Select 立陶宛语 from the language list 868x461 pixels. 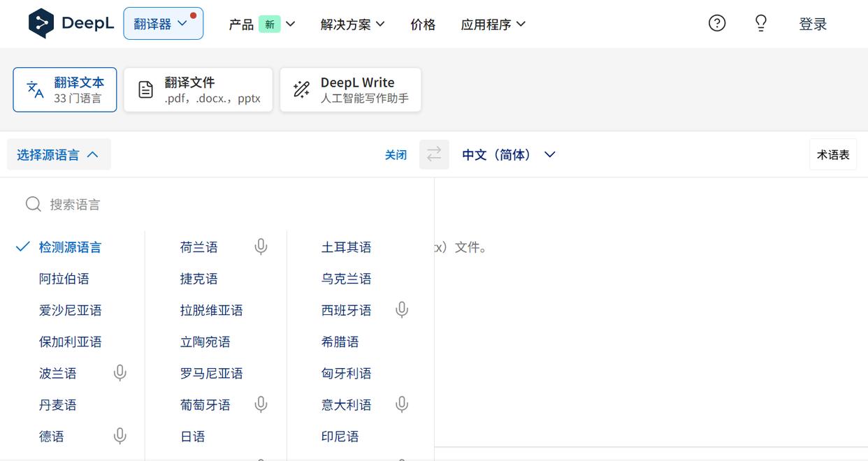pyautogui.click(x=205, y=342)
